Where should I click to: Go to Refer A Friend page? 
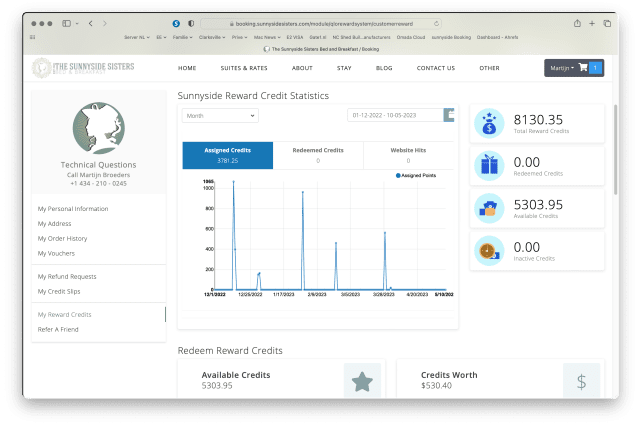60,328
